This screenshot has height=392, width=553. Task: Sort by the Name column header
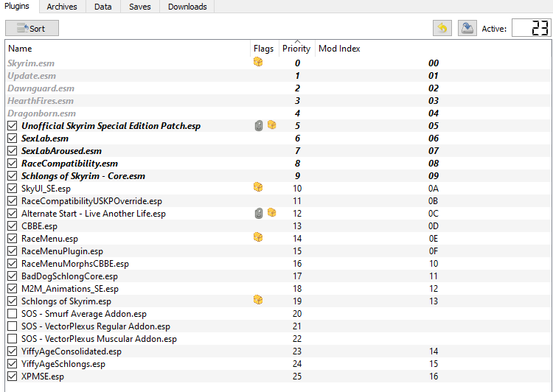pyautogui.click(x=128, y=49)
